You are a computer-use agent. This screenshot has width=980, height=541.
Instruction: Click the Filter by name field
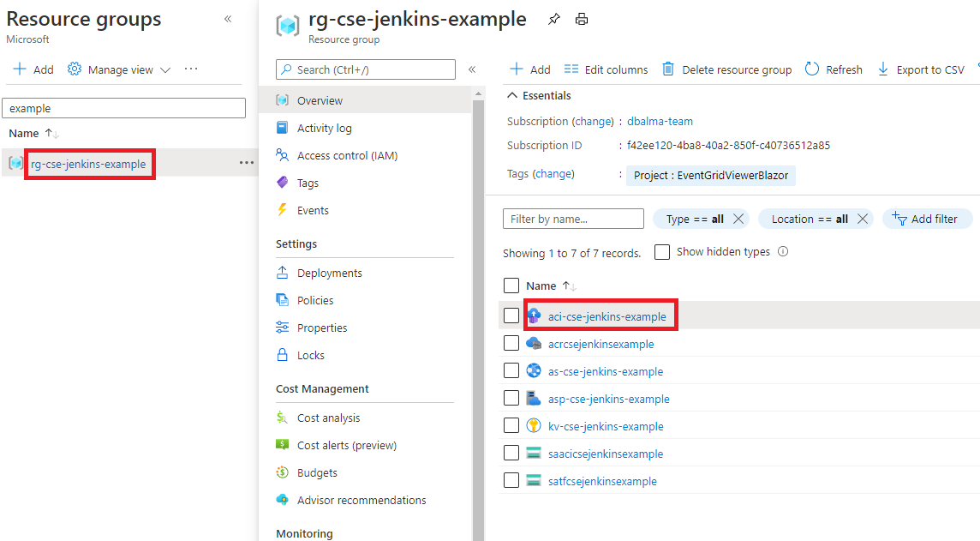coord(573,219)
